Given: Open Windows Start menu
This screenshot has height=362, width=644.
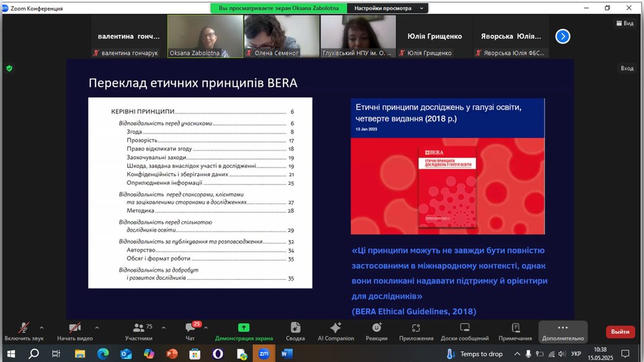Looking at the screenshot, I should point(11,354).
